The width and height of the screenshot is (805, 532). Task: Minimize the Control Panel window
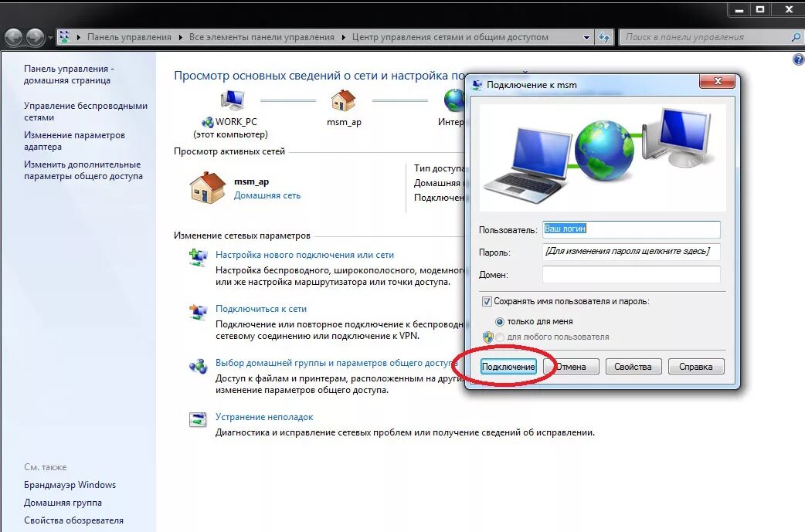[x=739, y=10]
